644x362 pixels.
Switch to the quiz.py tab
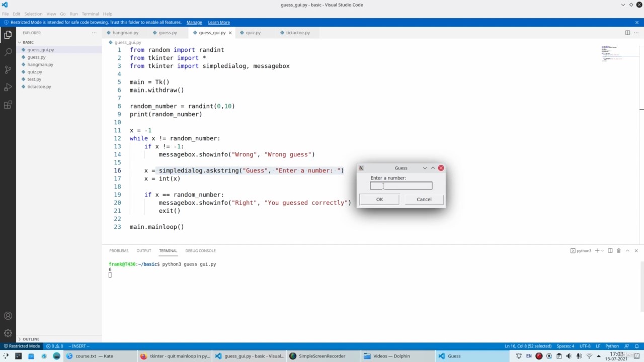coord(253,33)
